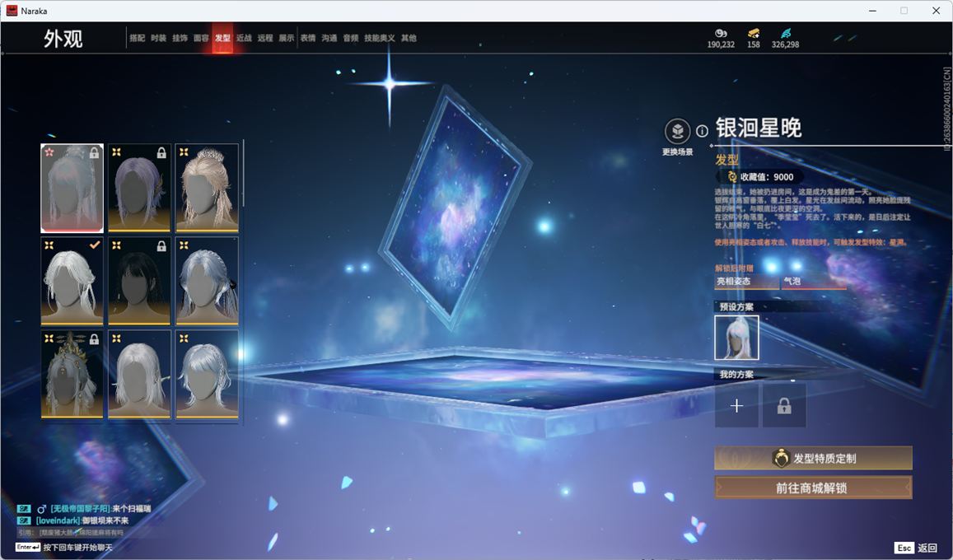Click the teal feather icon showing 326,298
The width and height of the screenshot is (953, 560).
click(x=785, y=33)
